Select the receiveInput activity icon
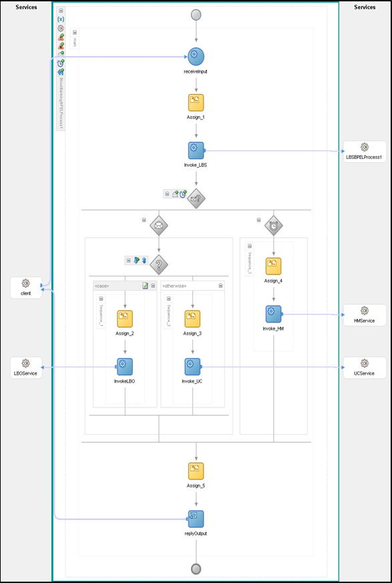Viewport: 392px width, 583px height. pos(196,56)
